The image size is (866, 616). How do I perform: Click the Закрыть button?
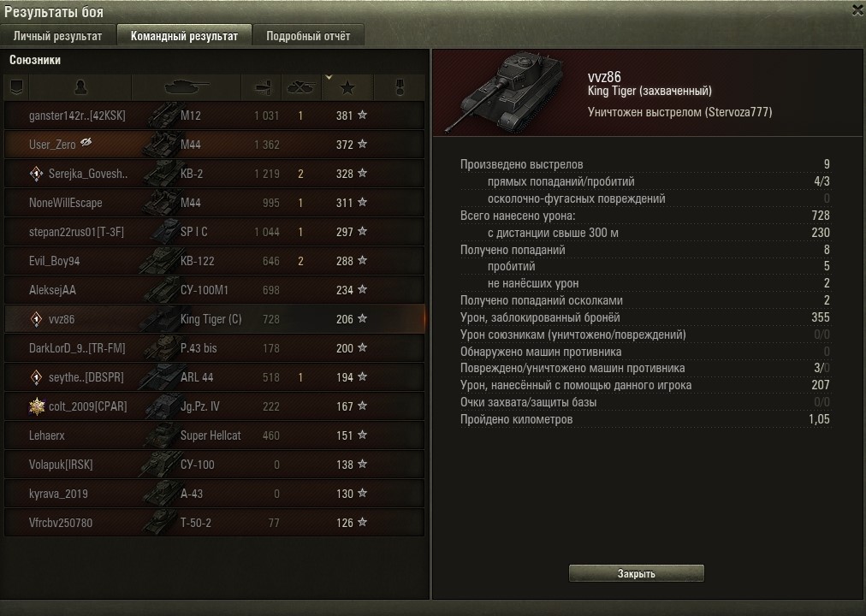pos(637,573)
